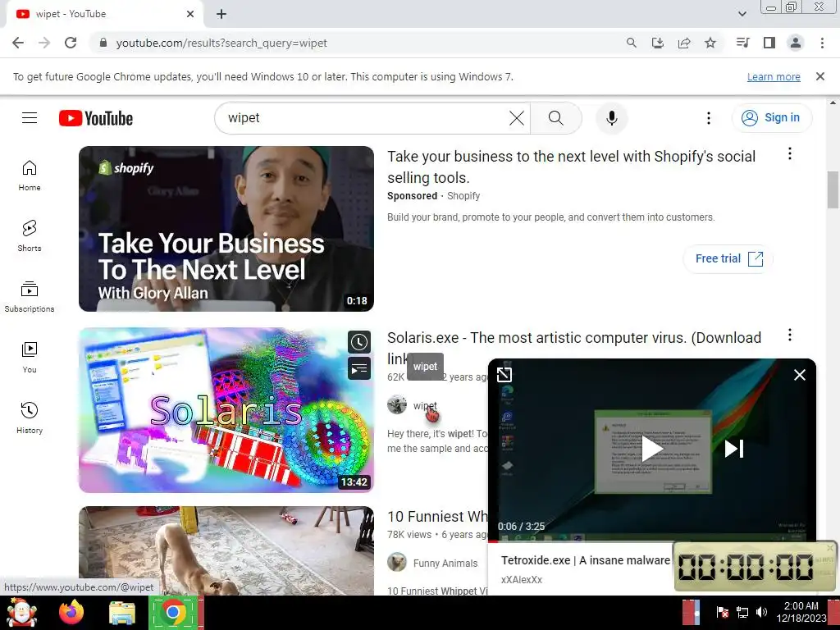Open the Shopify ad thumbnail
Screen dimensions: 840x630
pyautogui.click(x=226, y=229)
